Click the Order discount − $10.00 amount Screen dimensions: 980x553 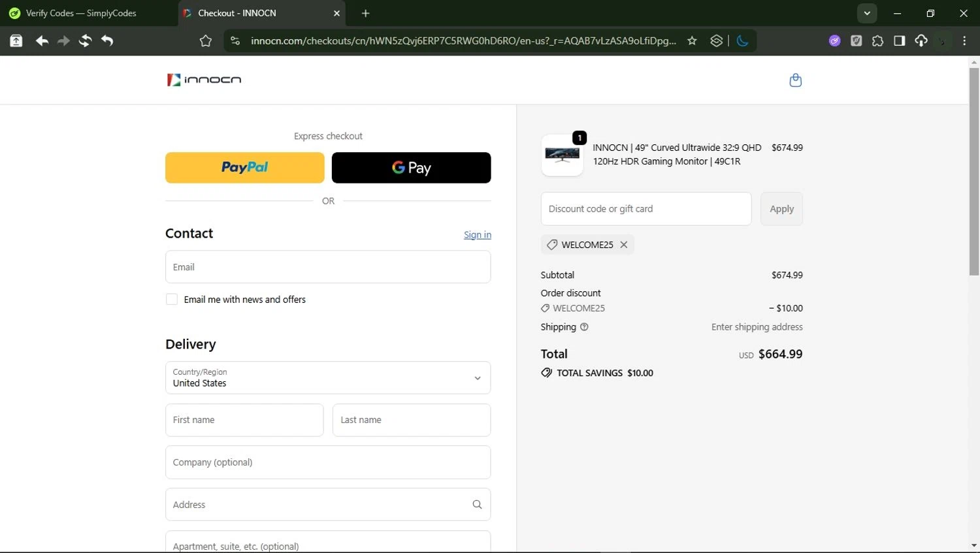786,308
